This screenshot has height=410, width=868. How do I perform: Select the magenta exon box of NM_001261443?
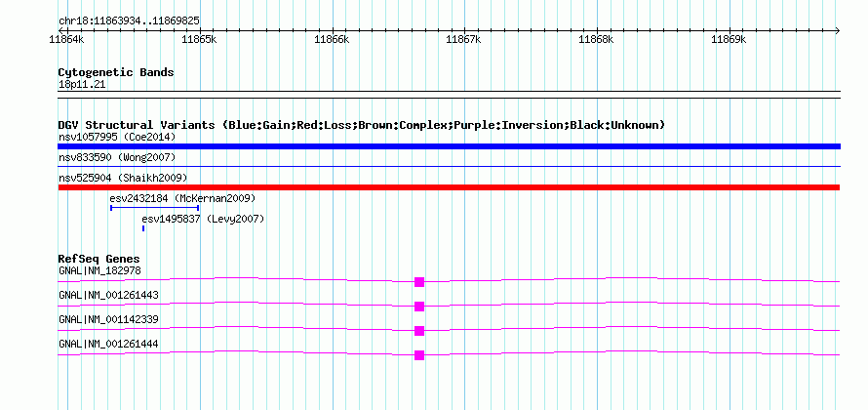pyautogui.click(x=419, y=307)
